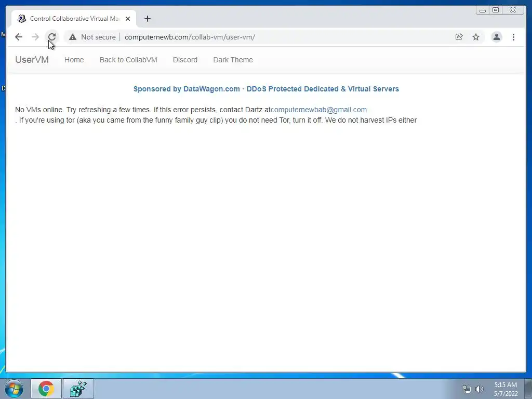
Task: Open Chrome from the taskbar
Action: [x=46, y=389]
